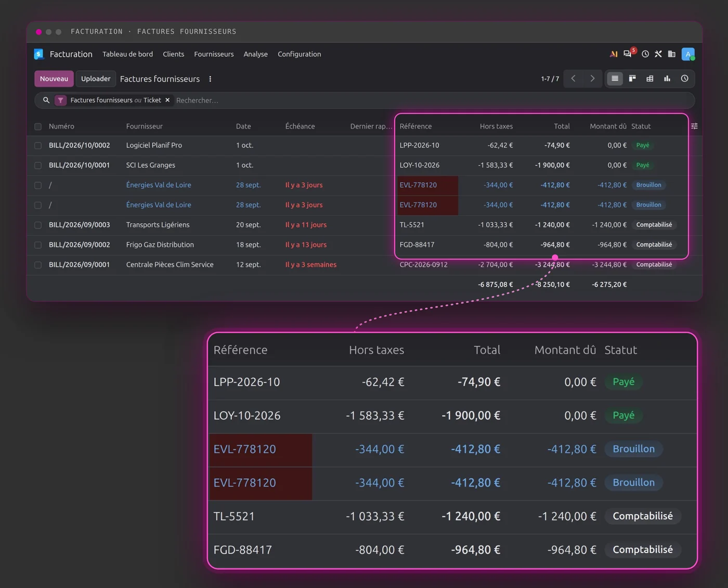Tick checkbox for Centrale Pièces Clim Service row

pos(38,265)
